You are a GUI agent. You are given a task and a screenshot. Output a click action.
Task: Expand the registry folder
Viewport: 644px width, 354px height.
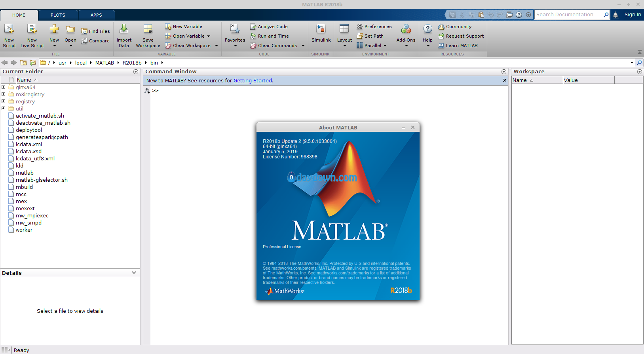click(x=4, y=101)
